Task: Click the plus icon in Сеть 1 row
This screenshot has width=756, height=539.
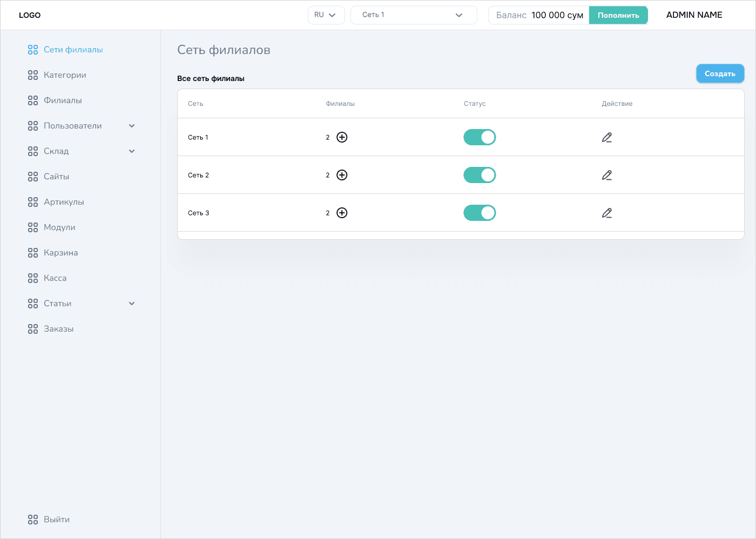Action: pyautogui.click(x=342, y=137)
